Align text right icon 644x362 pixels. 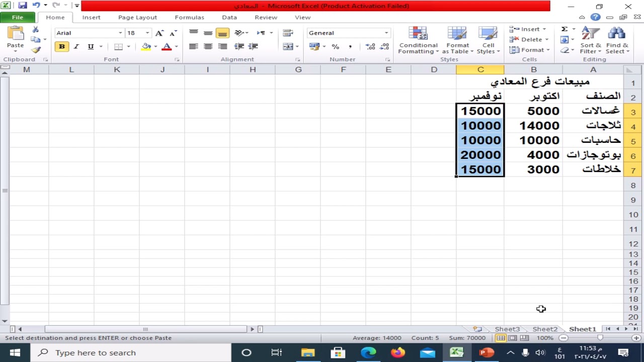coord(222,46)
